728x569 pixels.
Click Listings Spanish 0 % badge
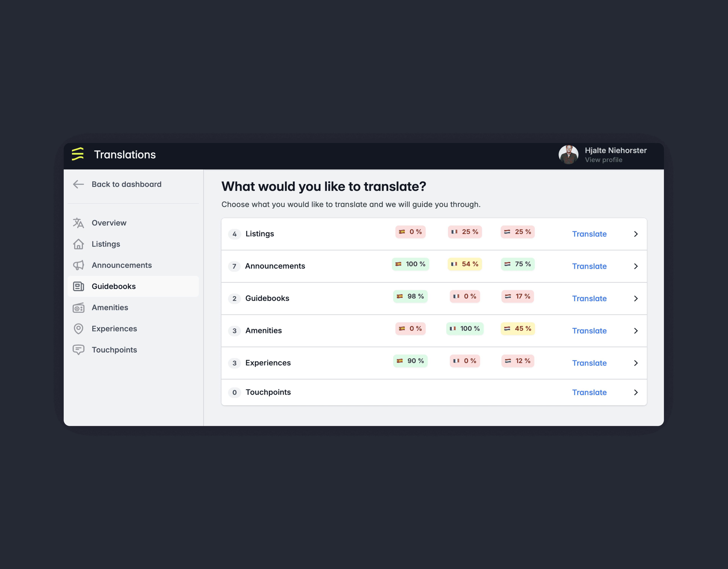[x=410, y=232]
